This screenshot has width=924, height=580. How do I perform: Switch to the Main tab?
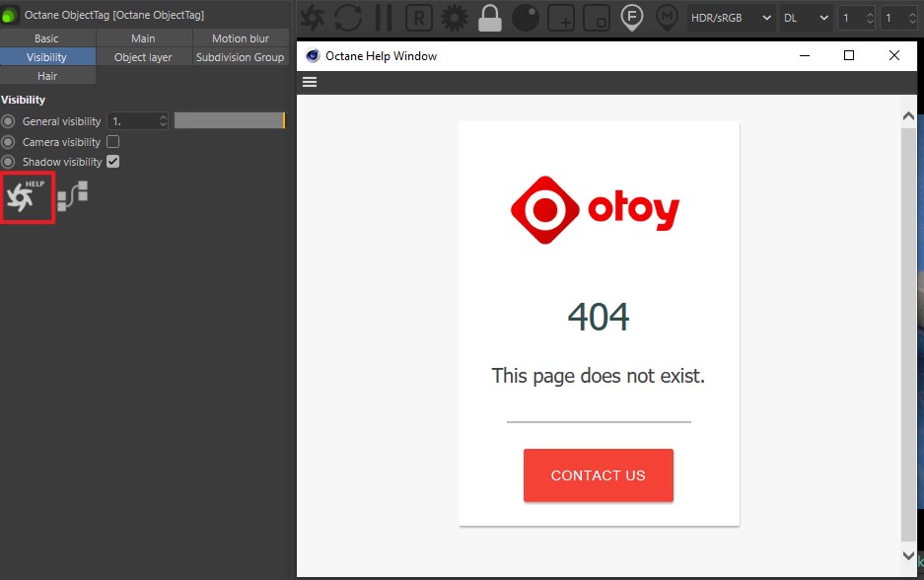[x=143, y=38]
